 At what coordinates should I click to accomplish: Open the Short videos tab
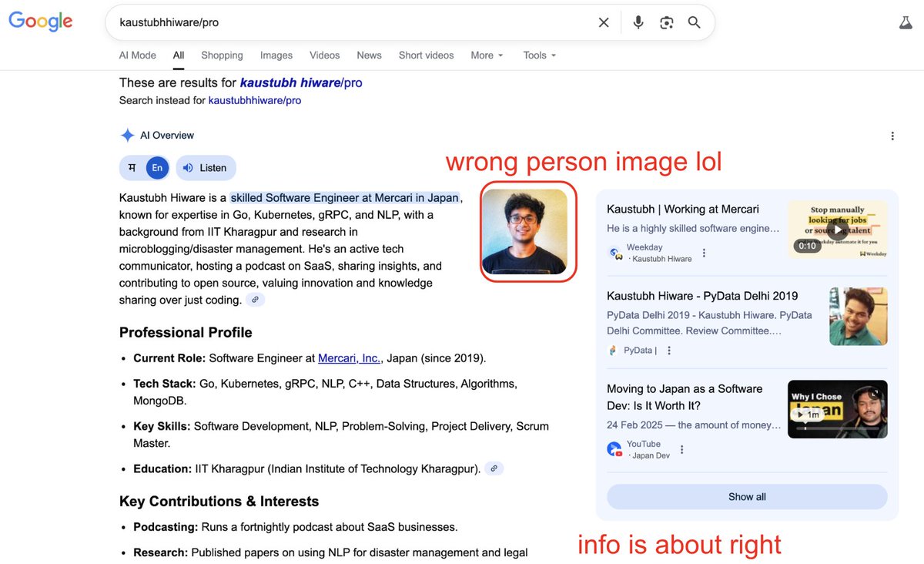click(x=426, y=55)
